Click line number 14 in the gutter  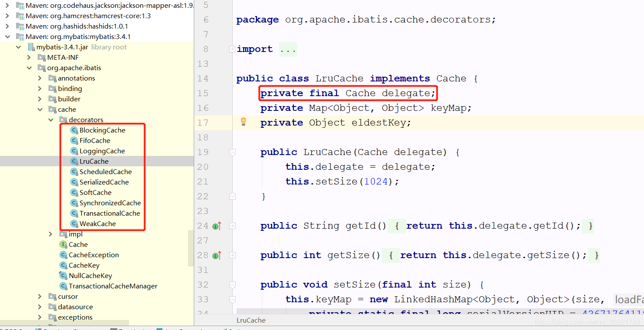[x=203, y=78]
